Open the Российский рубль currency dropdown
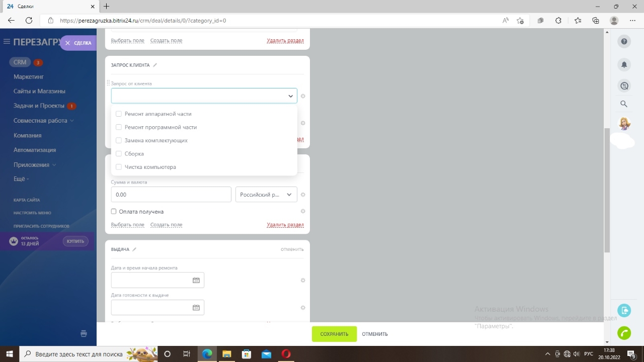Image resolution: width=644 pixels, height=362 pixels. pyautogui.click(x=266, y=195)
